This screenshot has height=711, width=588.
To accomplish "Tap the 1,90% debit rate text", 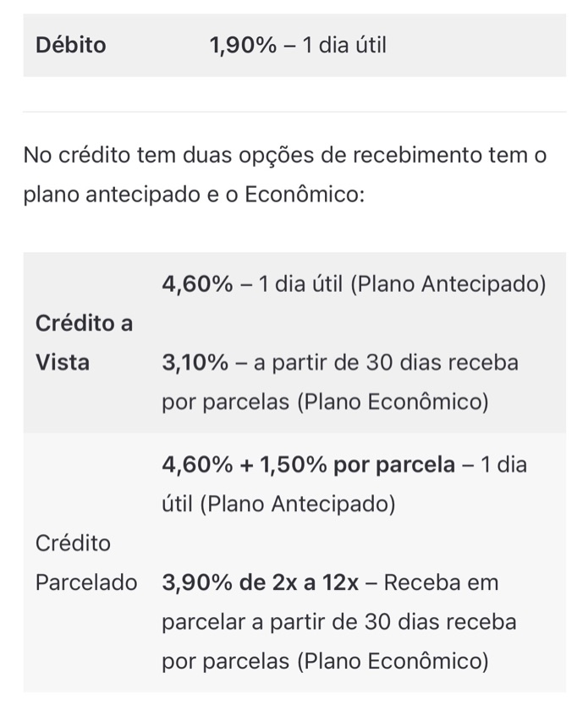I will tap(243, 45).
